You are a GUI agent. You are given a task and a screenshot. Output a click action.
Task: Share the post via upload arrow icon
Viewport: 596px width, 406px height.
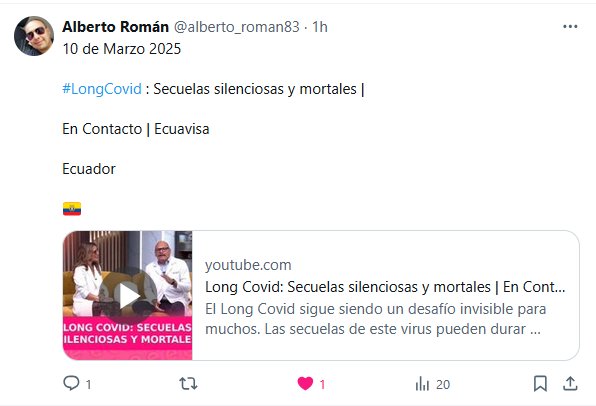[570, 384]
